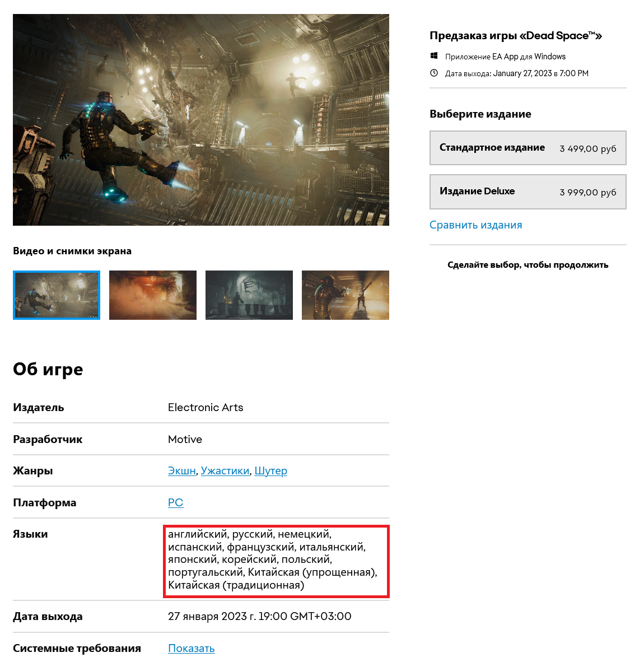Open the last thumbnail with yellow light beam
644x662 pixels.
(x=345, y=295)
